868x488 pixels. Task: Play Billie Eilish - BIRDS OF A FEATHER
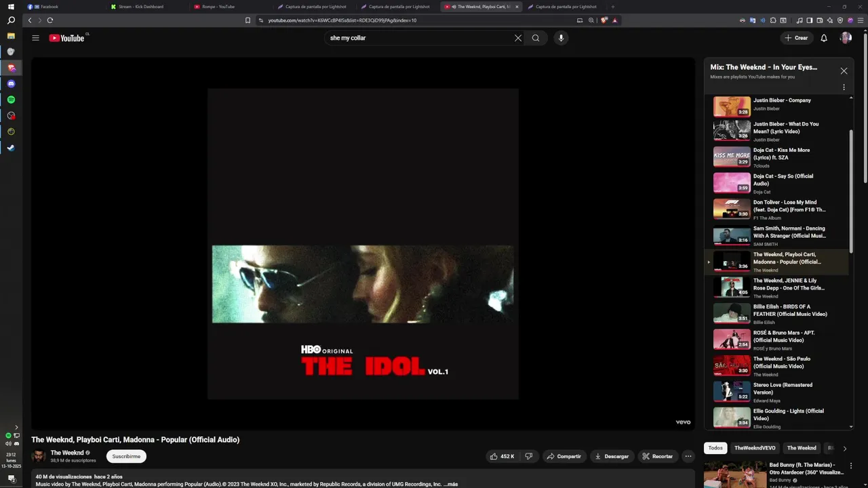(x=776, y=314)
